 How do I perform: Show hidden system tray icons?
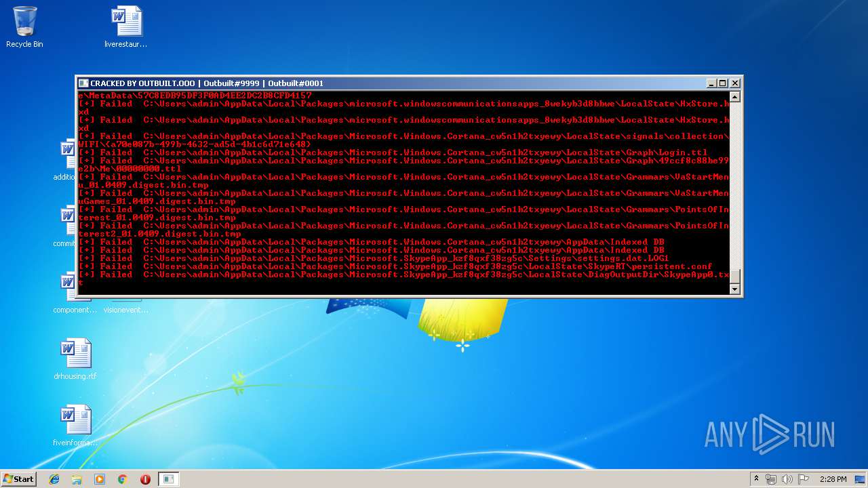756,479
